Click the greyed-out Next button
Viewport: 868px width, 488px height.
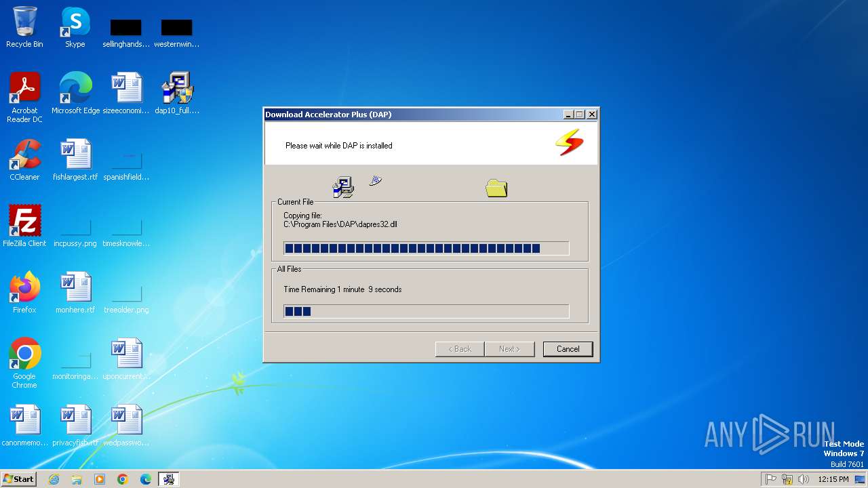[509, 349]
